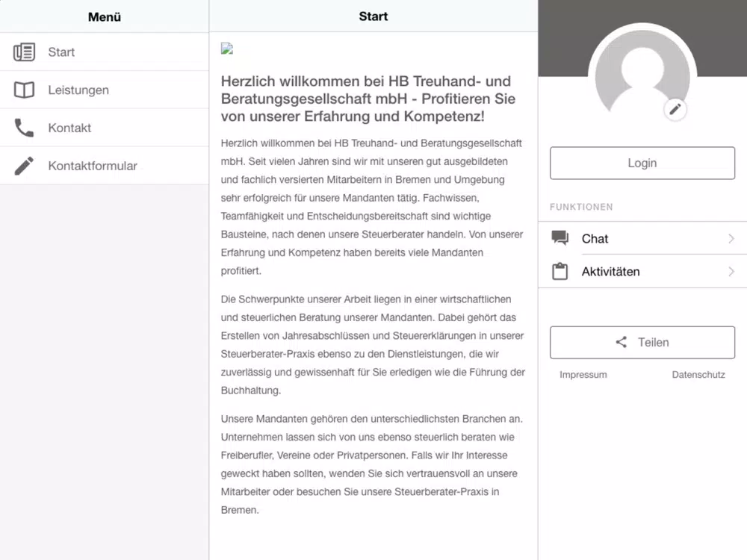This screenshot has width=747, height=560.
Task: Open the Datenschutz link
Action: point(698,375)
